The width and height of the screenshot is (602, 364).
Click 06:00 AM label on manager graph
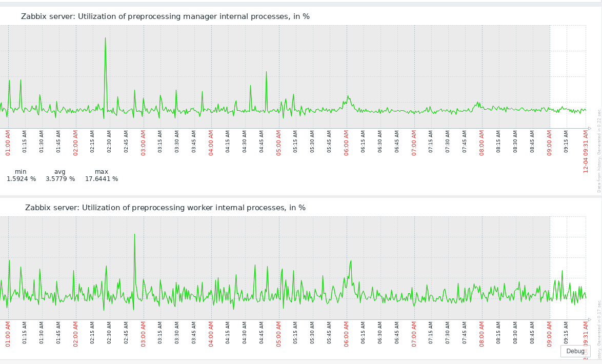click(x=346, y=143)
